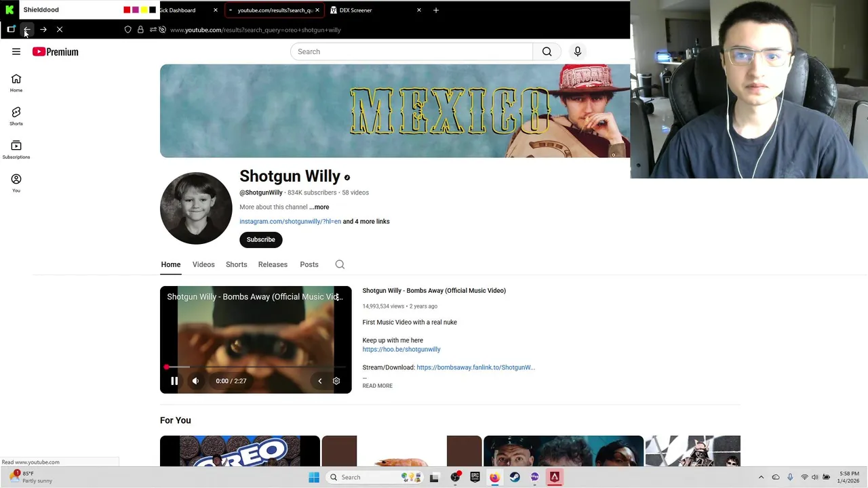Activate voice search microphone
This screenshot has height=488, width=868.
(x=578, y=52)
